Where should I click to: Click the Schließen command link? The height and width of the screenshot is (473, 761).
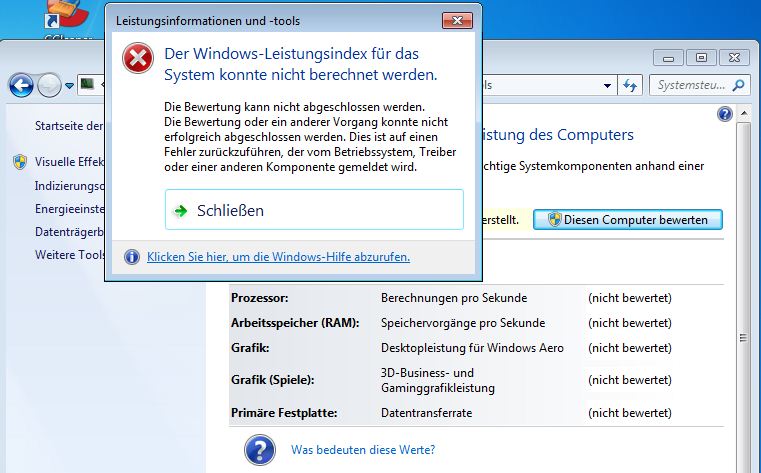[x=314, y=210]
